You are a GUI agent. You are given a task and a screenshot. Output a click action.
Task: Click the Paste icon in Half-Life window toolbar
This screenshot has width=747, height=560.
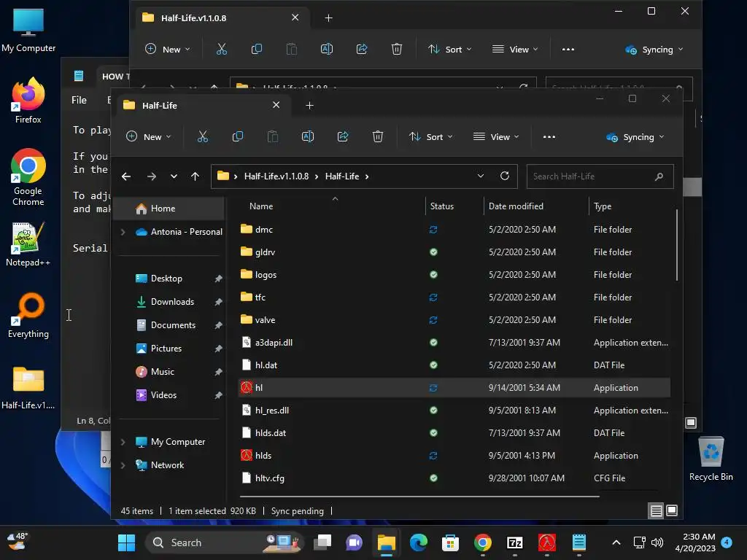tap(273, 136)
